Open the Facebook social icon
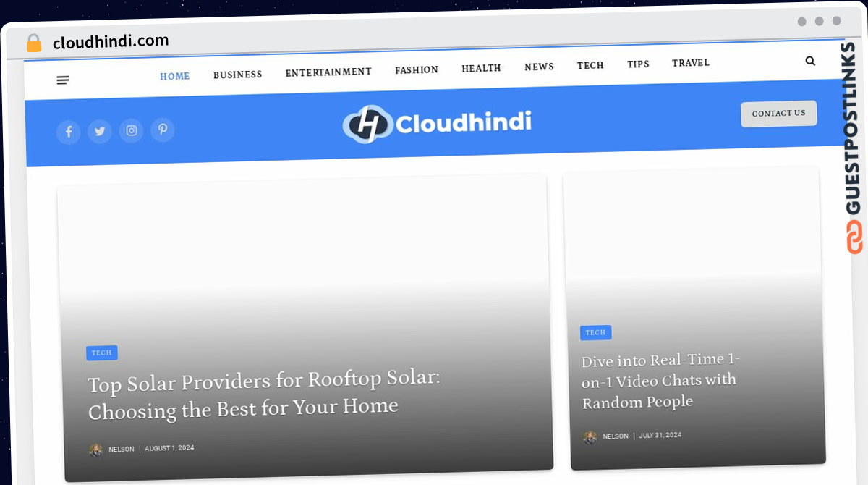This screenshot has width=868, height=485. [69, 132]
